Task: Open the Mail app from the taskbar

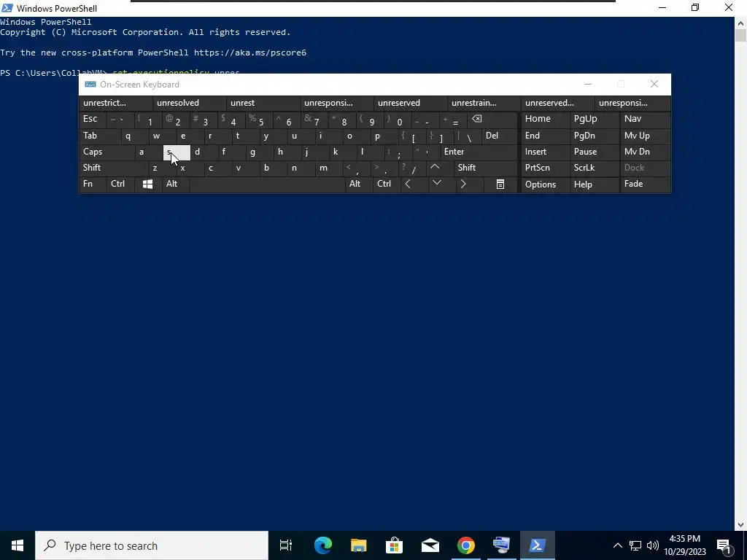Action: [x=430, y=545]
